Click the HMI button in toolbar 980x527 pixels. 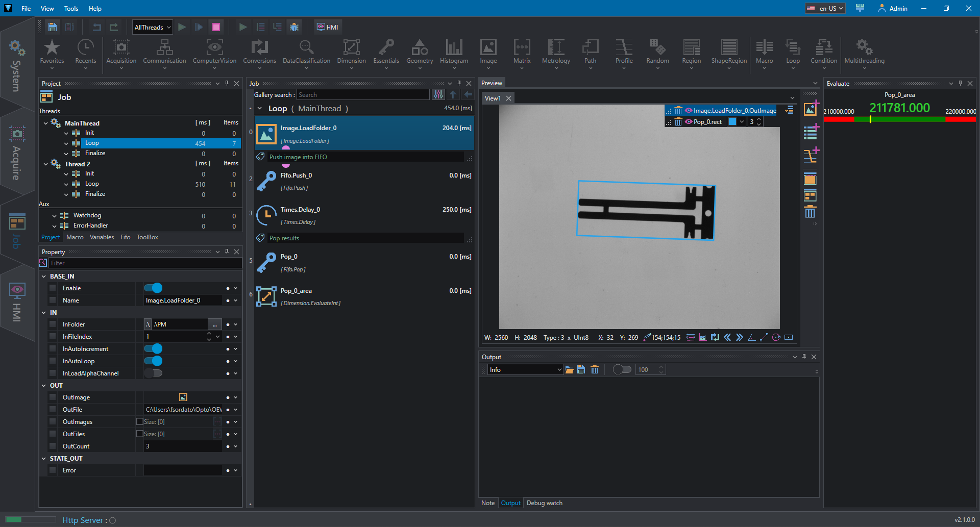click(328, 27)
